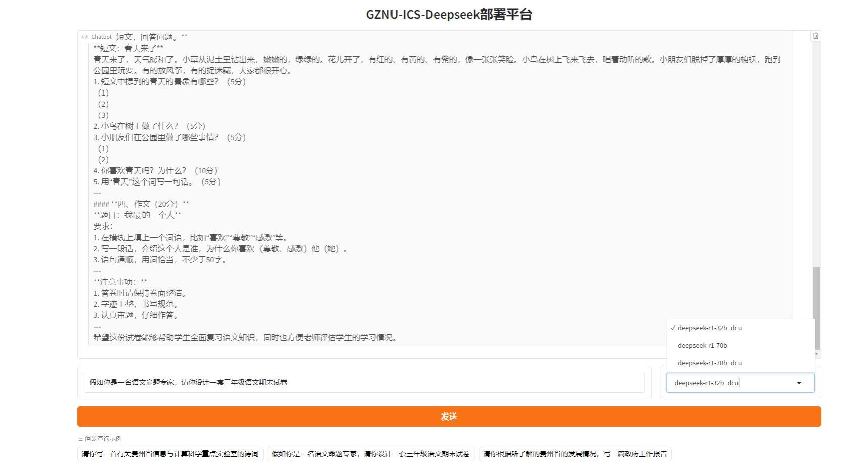This screenshot has width=868, height=462.
Task: Click the line 四、作文（20分）
Action: (x=141, y=204)
